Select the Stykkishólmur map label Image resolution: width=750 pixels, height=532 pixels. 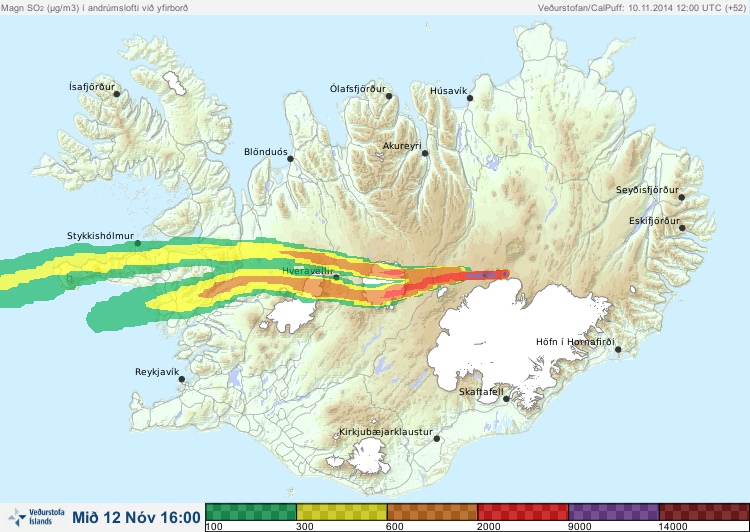[100, 236]
